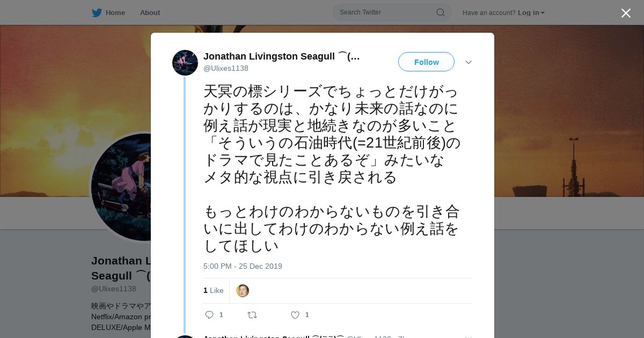This screenshot has width=644, height=338.
Task: Open the About page
Action: pyautogui.click(x=150, y=13)
